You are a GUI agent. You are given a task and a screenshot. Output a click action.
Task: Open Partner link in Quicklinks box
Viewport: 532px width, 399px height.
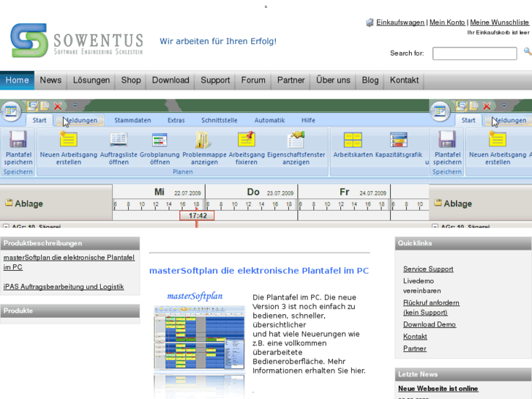pos(415,348)
